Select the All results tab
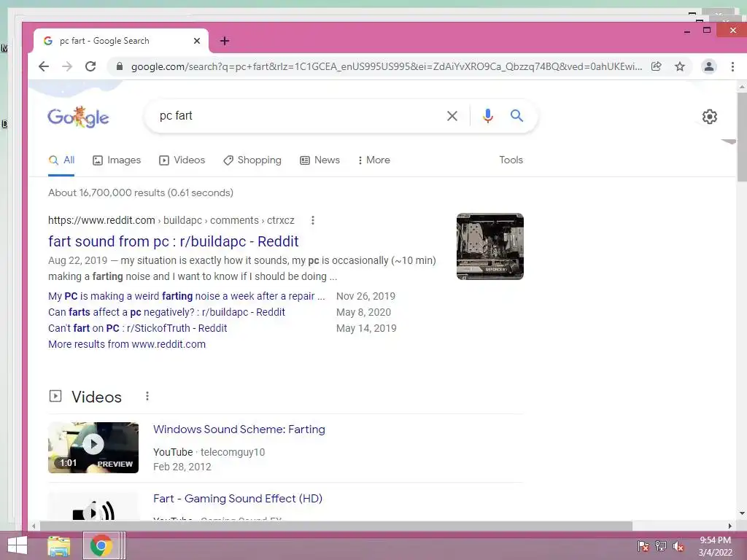The height and width of the screenshot is (560, 747). pos(61,160)
